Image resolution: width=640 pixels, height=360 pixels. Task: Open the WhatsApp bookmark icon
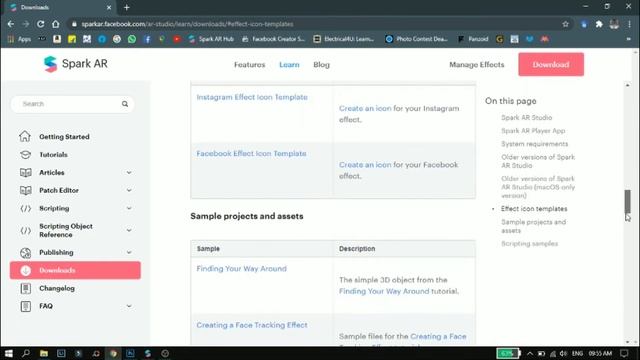[x=132, y=39]
